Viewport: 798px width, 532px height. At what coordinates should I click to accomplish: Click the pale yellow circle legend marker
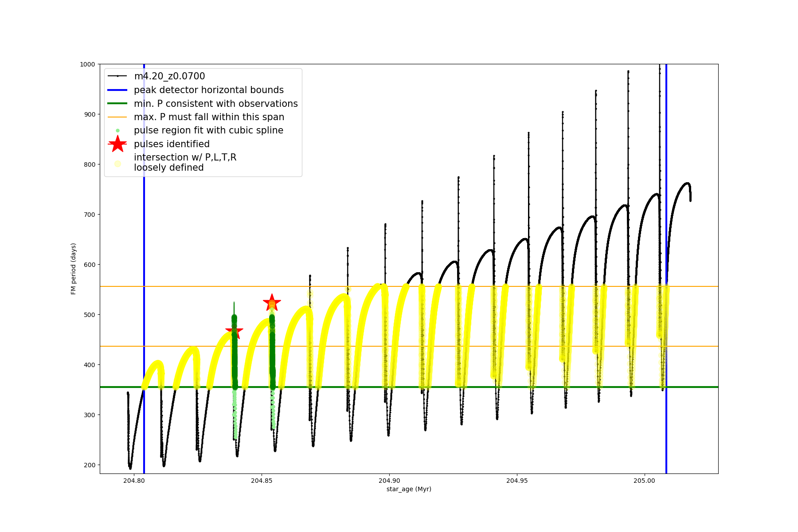117,164
